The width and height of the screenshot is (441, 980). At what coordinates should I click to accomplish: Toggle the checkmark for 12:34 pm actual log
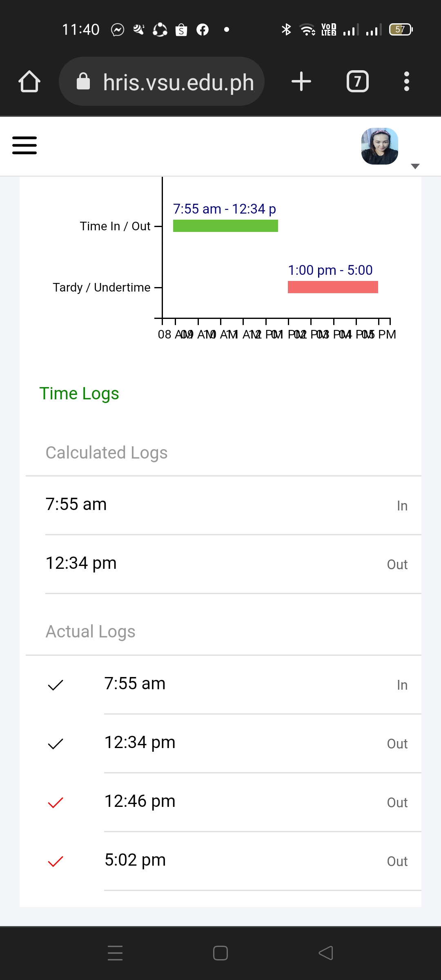[x=56, y=744]
